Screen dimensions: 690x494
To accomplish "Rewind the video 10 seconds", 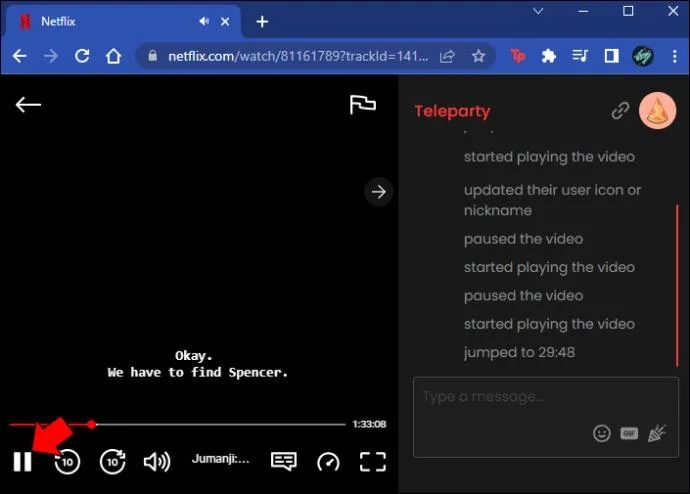I will (x=67, y=461).
